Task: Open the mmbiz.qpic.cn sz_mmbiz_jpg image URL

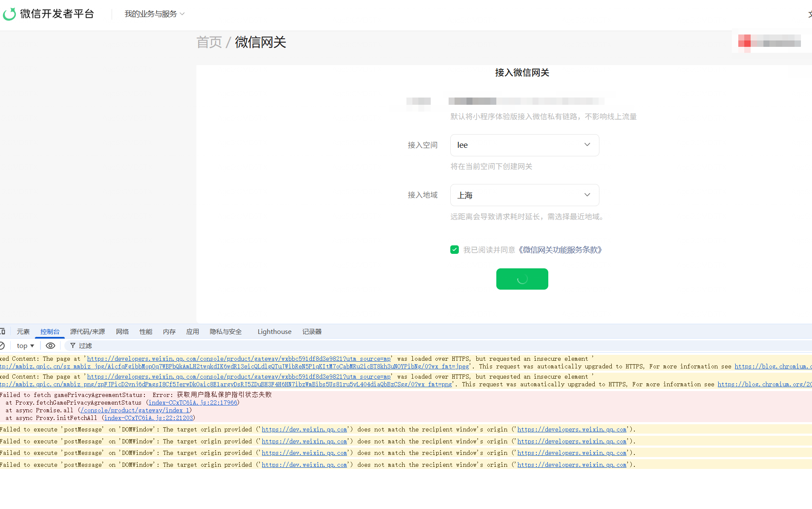Action: 234,366
